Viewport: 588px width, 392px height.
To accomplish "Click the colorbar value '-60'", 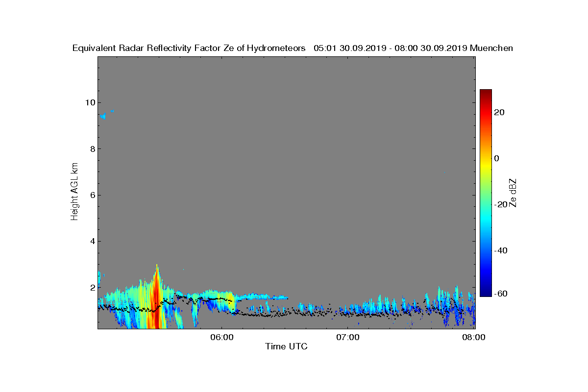I will [x=501, y=294].
